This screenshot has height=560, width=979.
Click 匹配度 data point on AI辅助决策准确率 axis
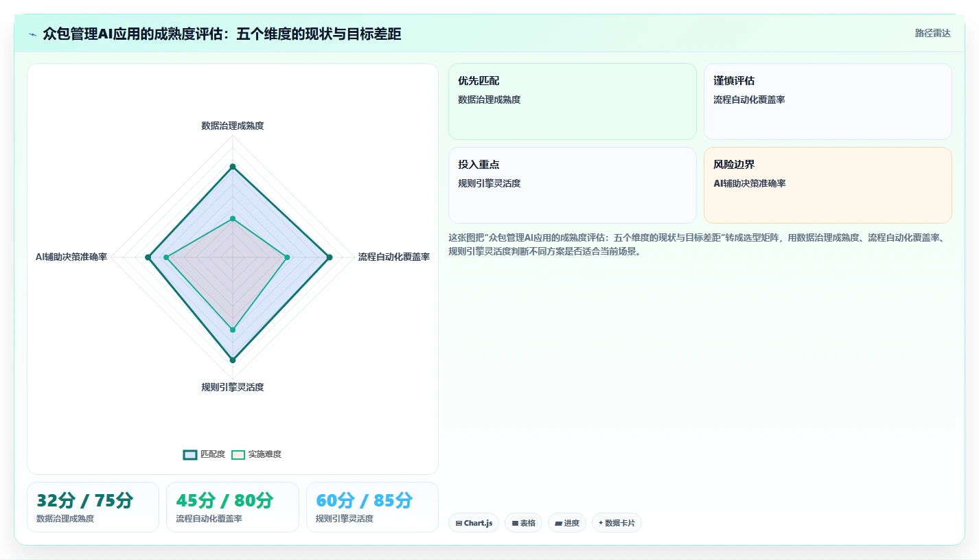tap(148, 257)
